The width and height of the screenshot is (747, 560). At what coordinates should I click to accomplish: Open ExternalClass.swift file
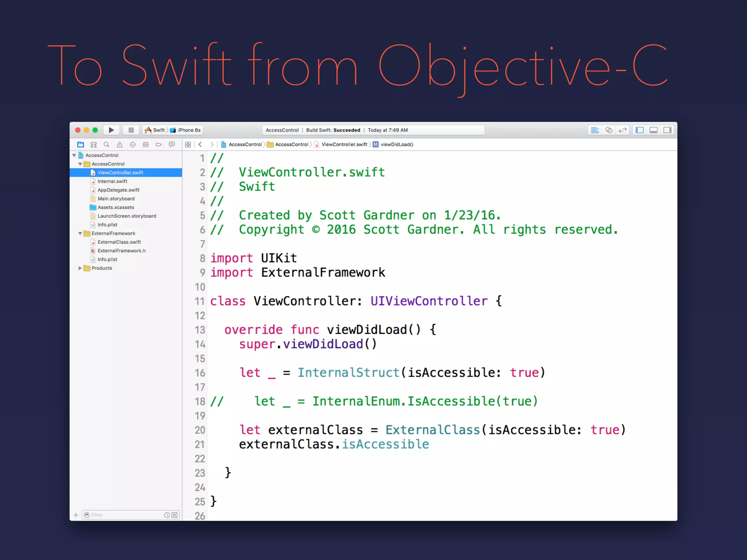(119, 242)
